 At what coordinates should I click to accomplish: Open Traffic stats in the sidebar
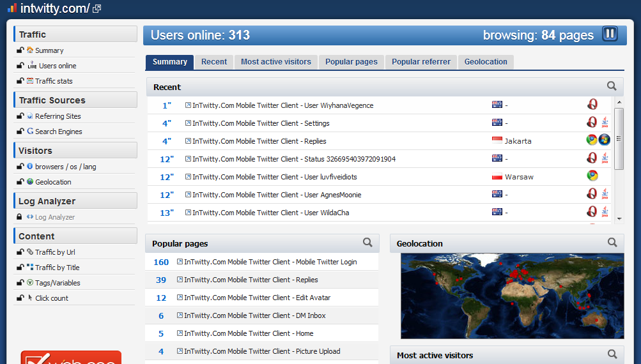coord(54,81)
